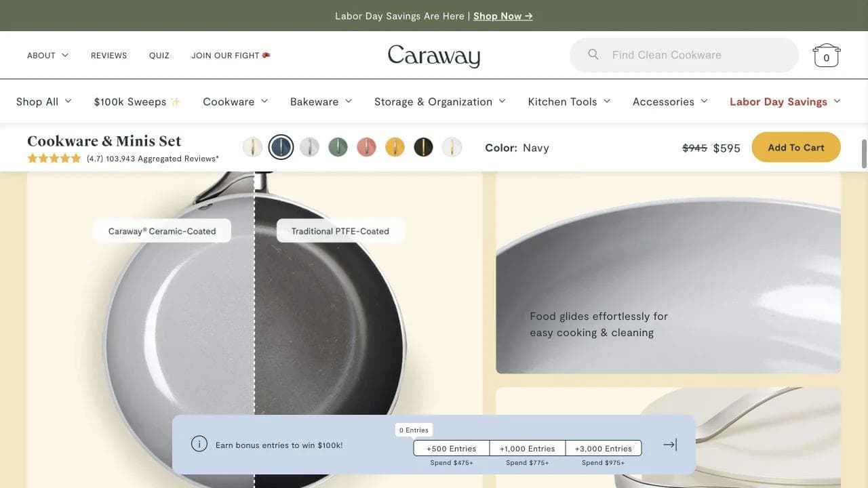Screen dimensions: 868x488
Task: Click Earn bonus entries to win $100k text
Action: [x=279, y=445]
